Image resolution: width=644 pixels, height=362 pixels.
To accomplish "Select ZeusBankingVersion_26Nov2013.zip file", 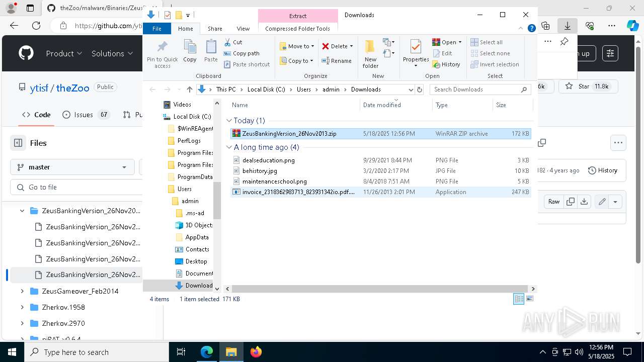I will 380,134.
